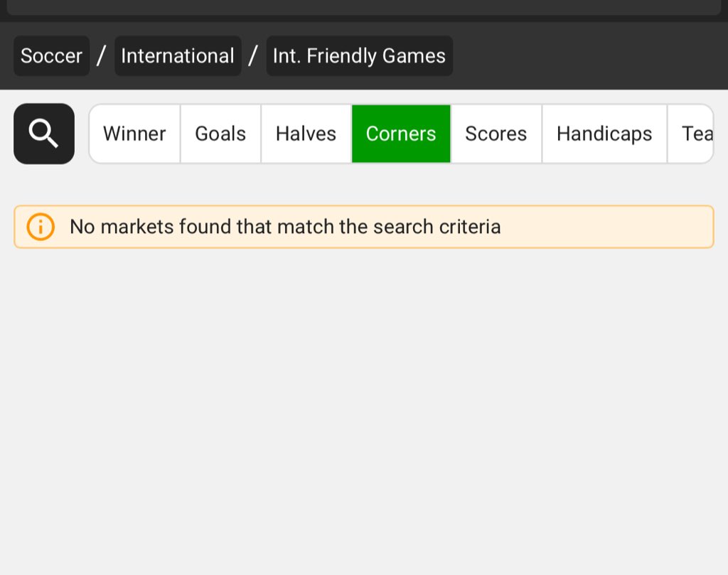Image resolution: width=728 pixels, height=575 pixels.
Task: Open the Handicaps tab
Action: 604,134
